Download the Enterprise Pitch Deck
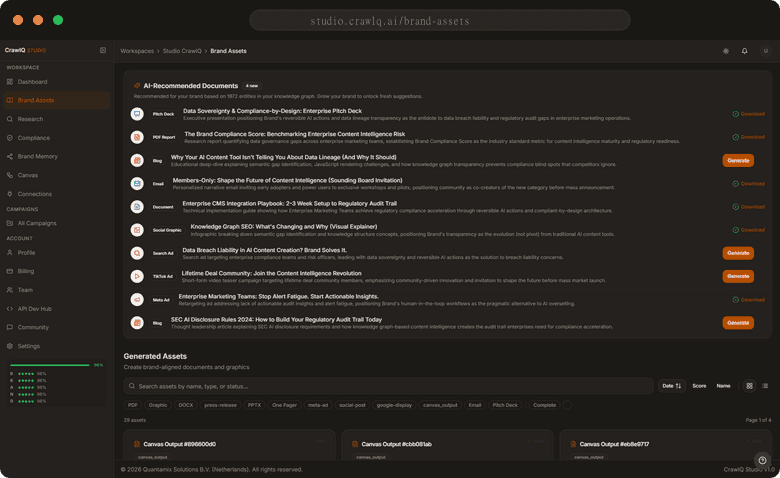 point(748,114)
